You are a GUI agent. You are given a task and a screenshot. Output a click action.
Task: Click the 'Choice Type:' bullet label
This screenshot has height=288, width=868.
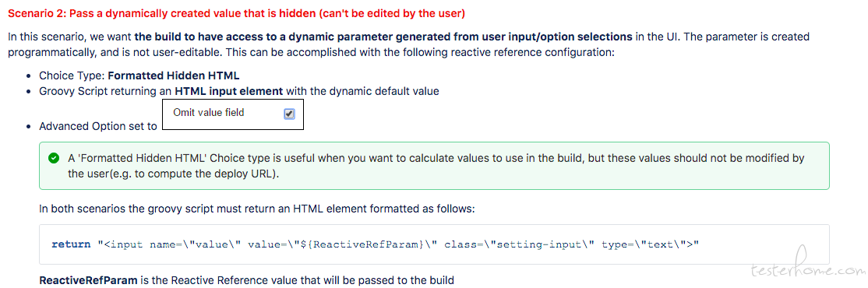click(x=72, y=76)
